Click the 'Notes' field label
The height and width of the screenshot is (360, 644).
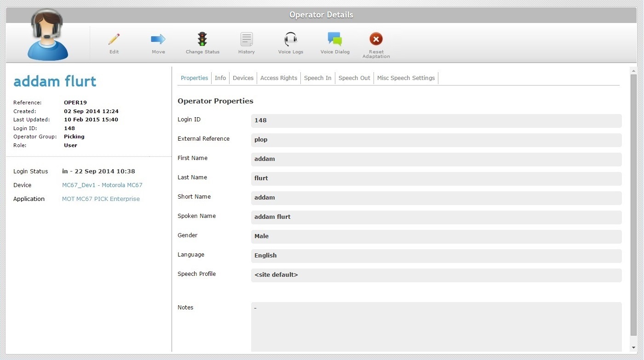click(185, 308)
